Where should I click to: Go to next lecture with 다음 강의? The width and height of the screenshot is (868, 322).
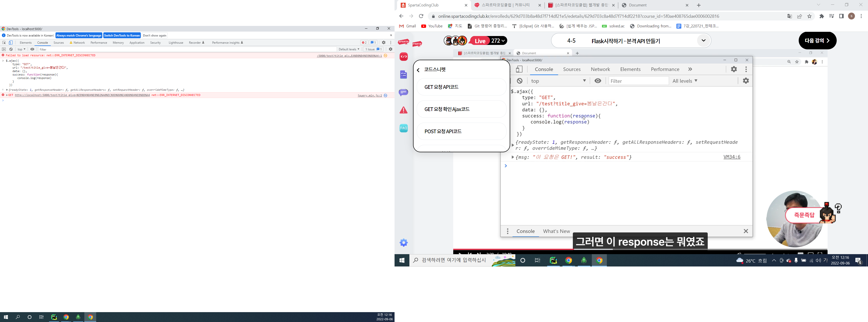(x=817, y=41)
